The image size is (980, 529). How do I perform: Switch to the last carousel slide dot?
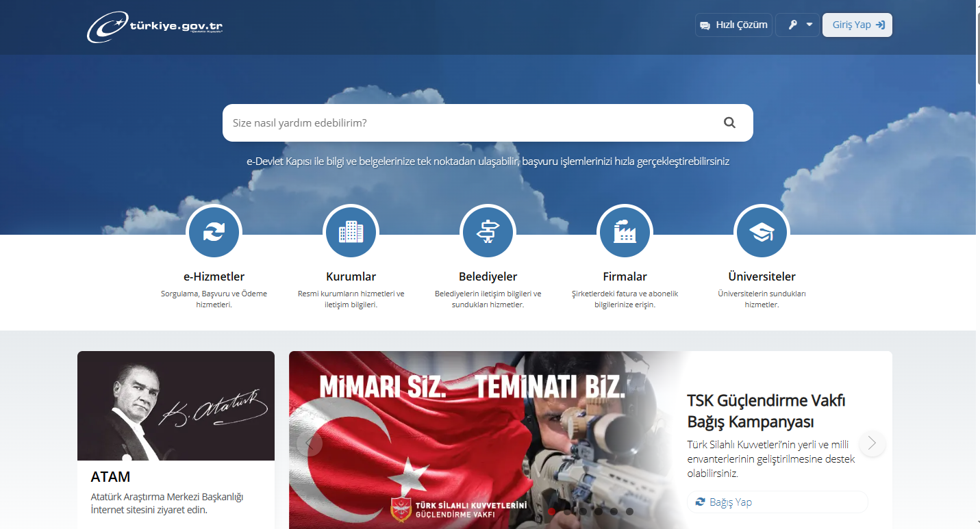pos(629,511)
